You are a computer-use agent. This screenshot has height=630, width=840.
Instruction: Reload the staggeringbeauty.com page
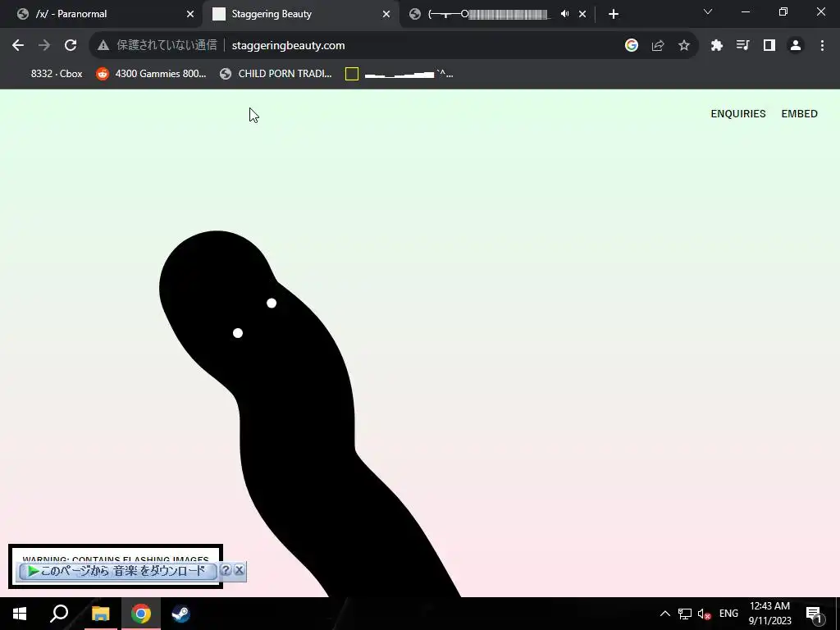click(71, 46)
